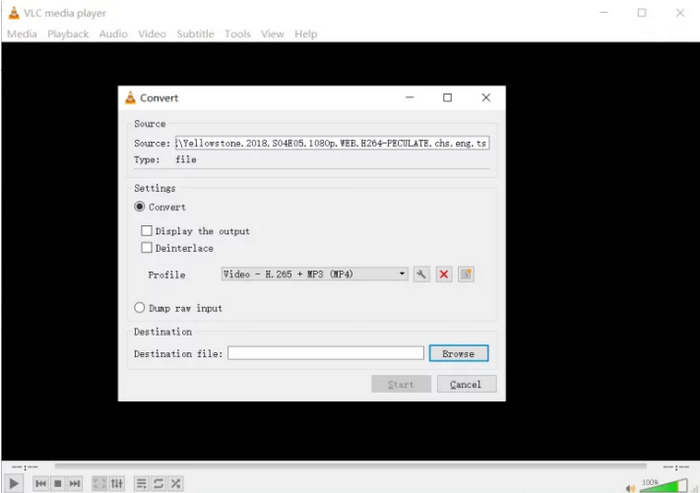Toggle shuffle random icon
Image resolution: width=700 pixels, height=493 pixels.
click(175, 483)
